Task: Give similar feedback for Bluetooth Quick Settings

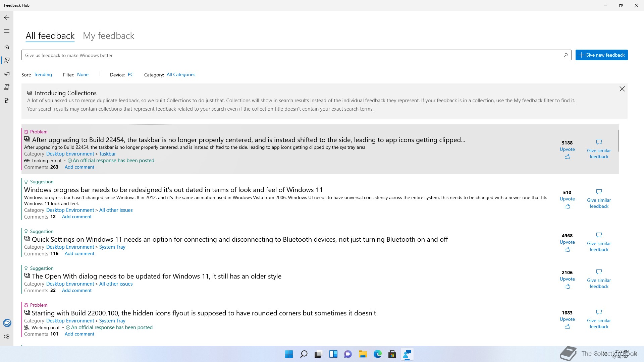Action: click(x=599, y=242)
